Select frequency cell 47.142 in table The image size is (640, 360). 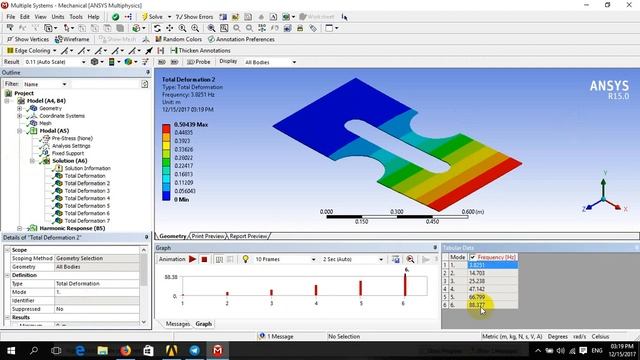[x=492, y=289]
